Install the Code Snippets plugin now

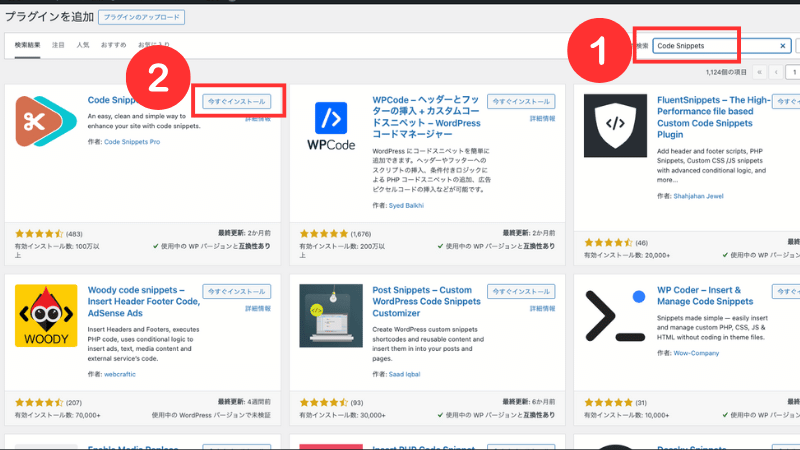[236, 102]
